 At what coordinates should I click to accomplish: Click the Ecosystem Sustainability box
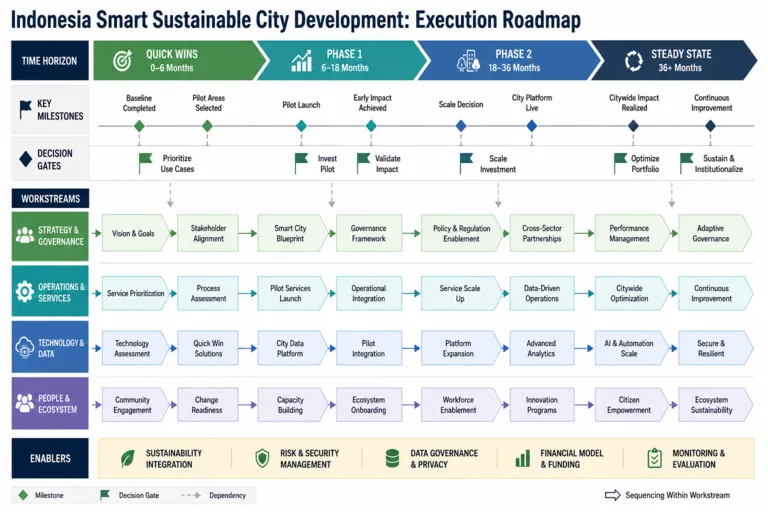point(715,405)
